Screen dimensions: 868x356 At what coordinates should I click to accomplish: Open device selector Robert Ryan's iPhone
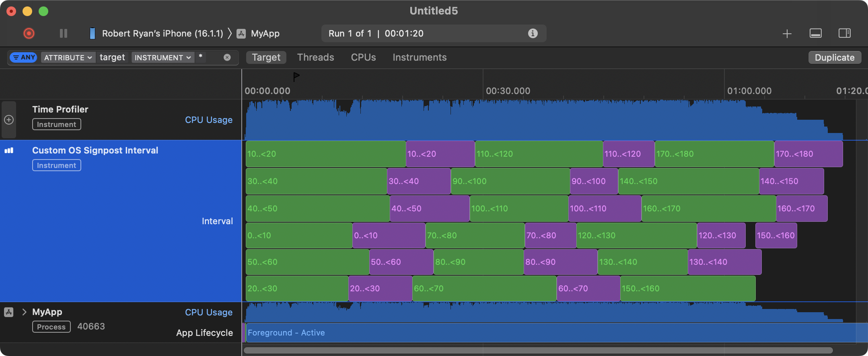[162, 33]
